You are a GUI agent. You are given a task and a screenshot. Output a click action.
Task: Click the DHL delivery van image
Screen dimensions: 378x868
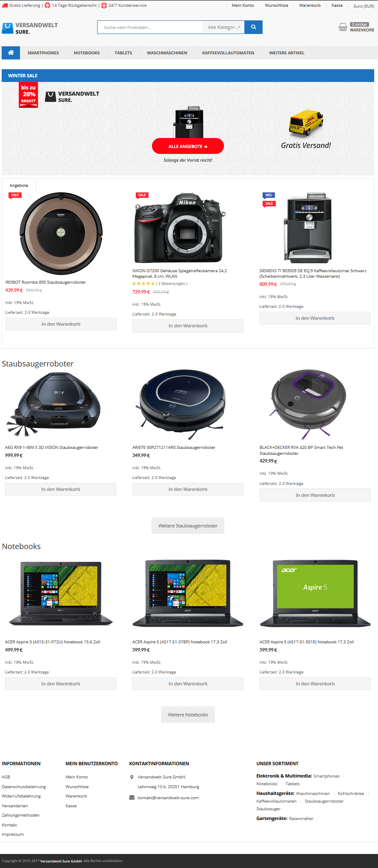(306, 122)
